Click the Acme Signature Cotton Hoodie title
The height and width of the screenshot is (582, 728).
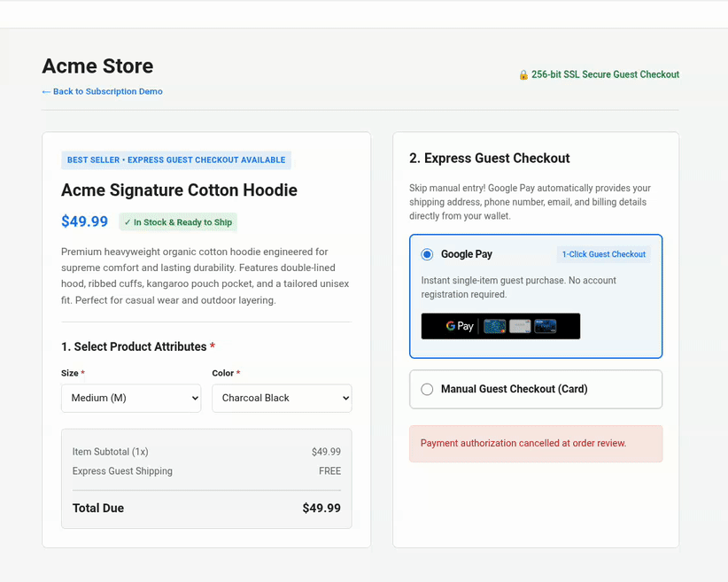[179, 190]
